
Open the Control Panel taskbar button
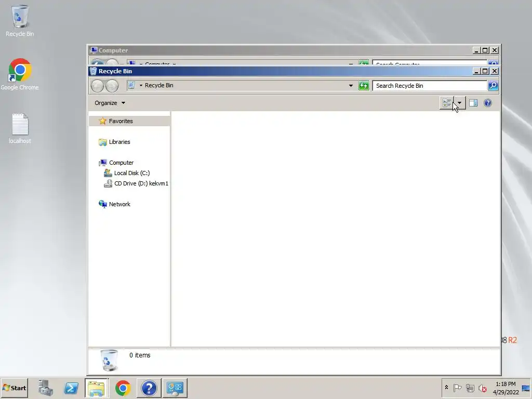point(175,388)
